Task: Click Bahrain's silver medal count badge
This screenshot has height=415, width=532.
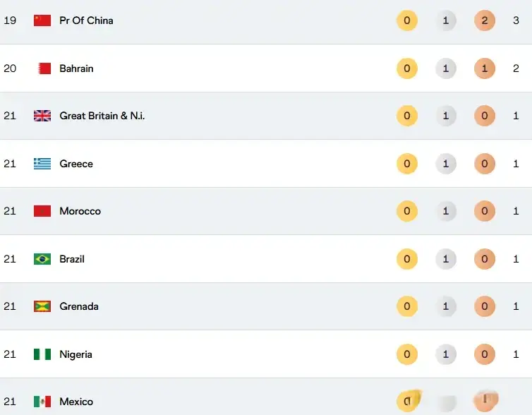Action: [x=446, y=68]
